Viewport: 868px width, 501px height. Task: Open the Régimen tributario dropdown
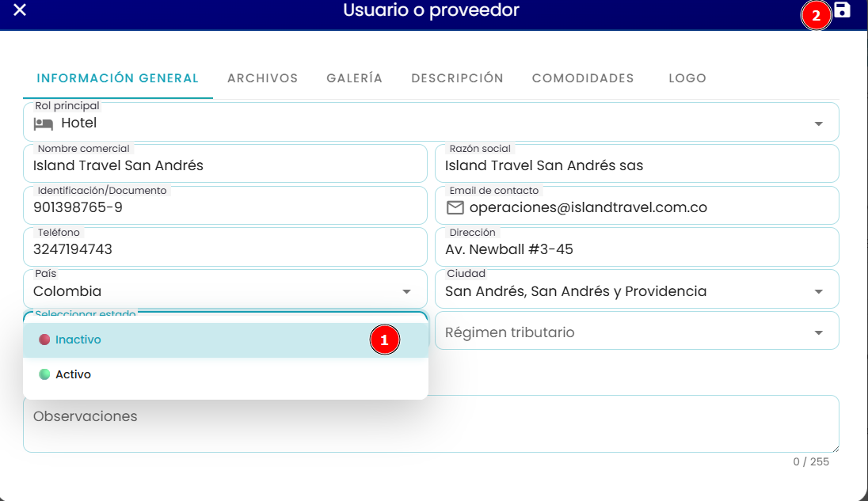[x=638, y=331]
